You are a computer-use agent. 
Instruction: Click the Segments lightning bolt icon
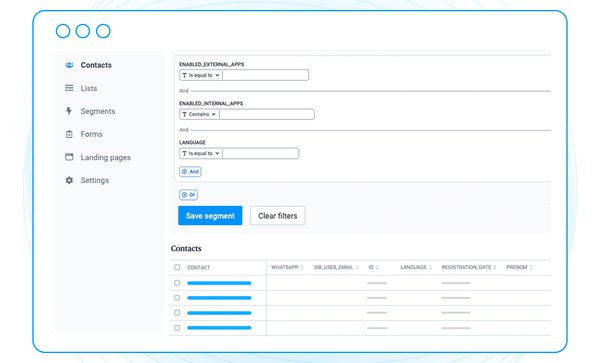(x=69, y=111)
